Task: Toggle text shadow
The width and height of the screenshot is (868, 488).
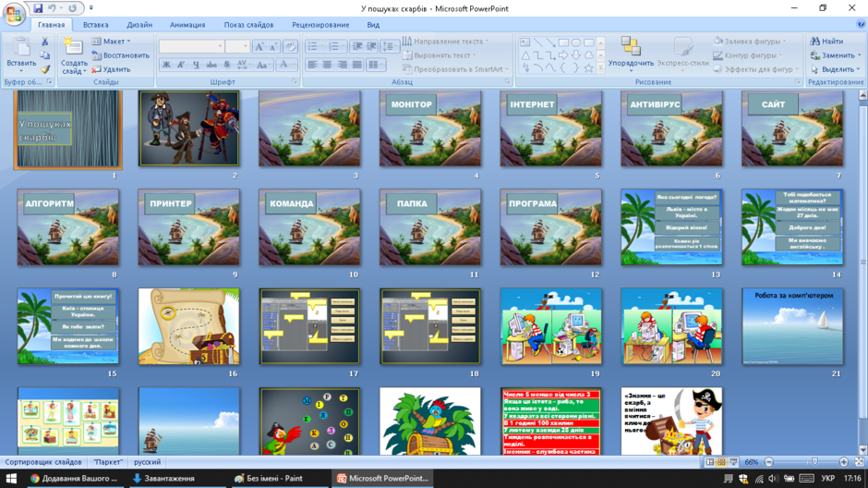Action: pyautogui.click(x=226, y=65)
